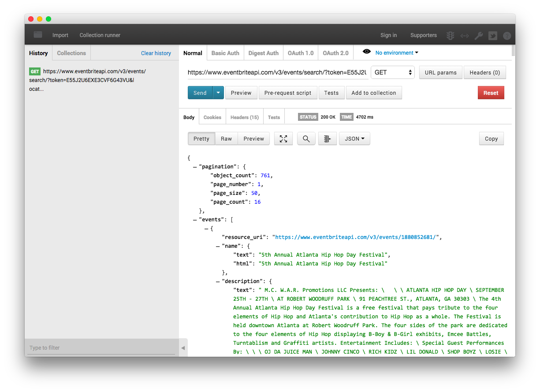Screen dimensions: 540x392
Task: Expand the JSON format dropdown
Action: coord(354,139)
